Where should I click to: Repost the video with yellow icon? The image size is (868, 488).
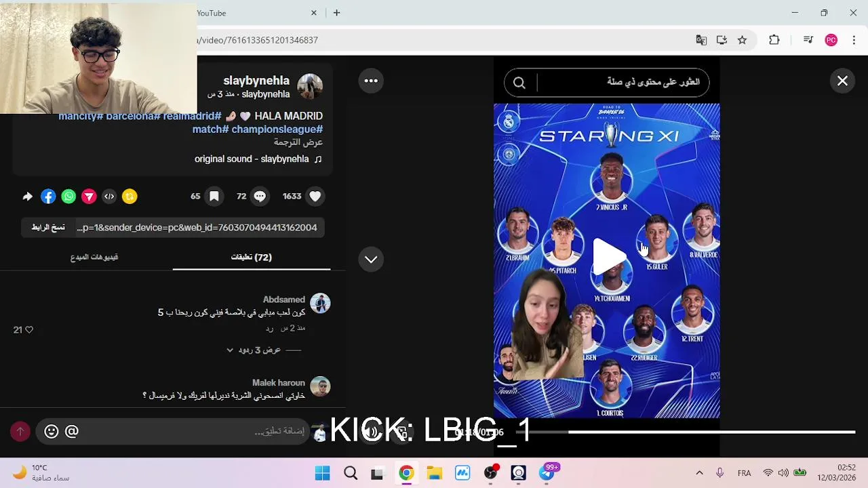tap(130, 197)
